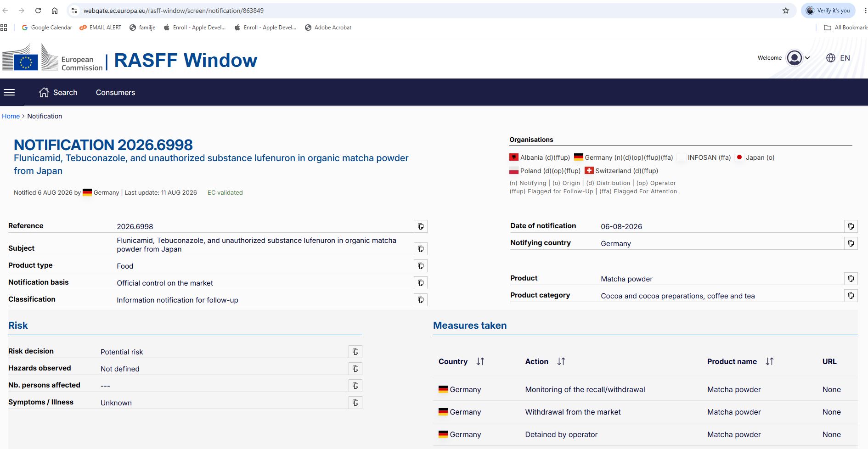This screenshot has height=449, width=868.
Task: Reload the page in the browser
Action: 38,11
